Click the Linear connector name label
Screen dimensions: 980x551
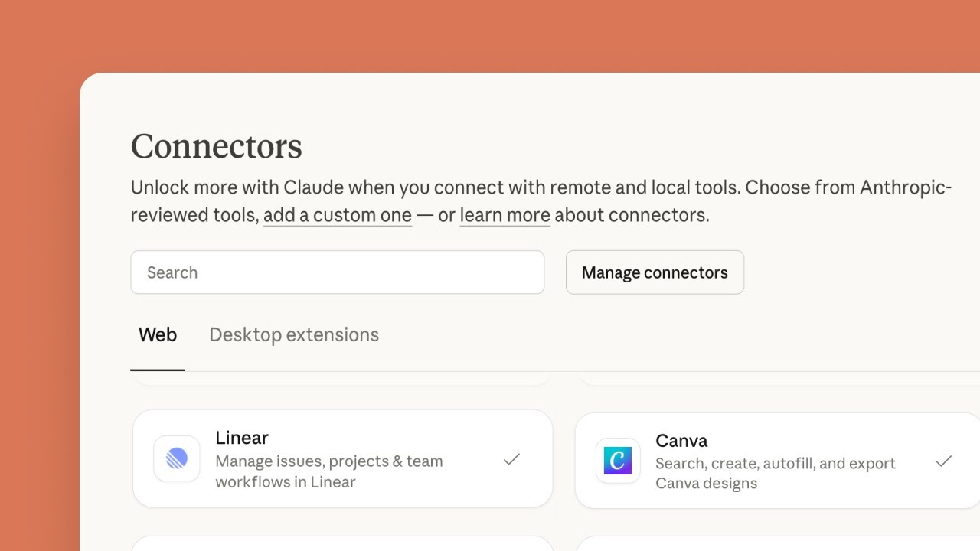(x=242, y=438)
